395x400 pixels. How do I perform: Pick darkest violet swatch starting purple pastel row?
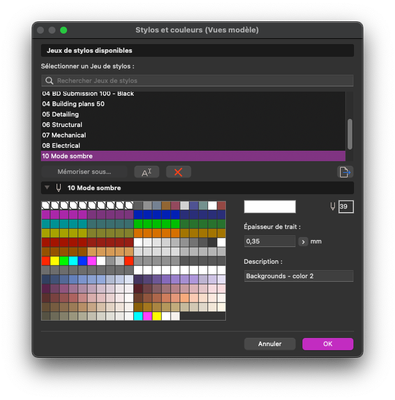coord(138,279)
